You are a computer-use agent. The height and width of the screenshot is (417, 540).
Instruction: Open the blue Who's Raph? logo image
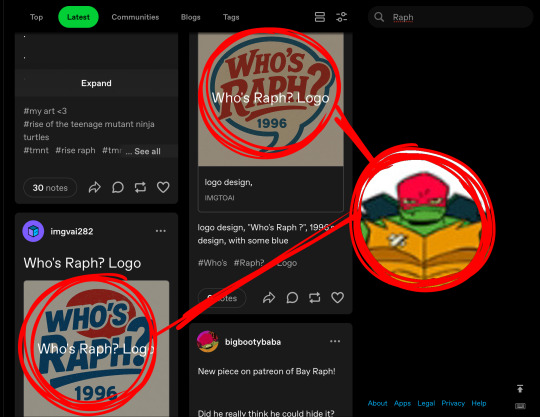[x=96, y=348]
